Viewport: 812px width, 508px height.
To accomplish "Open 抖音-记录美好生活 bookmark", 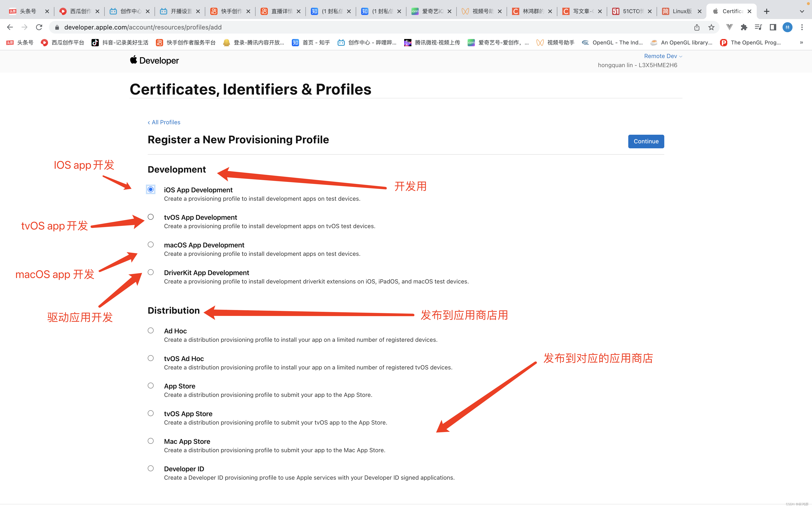I will pos(120,43).
